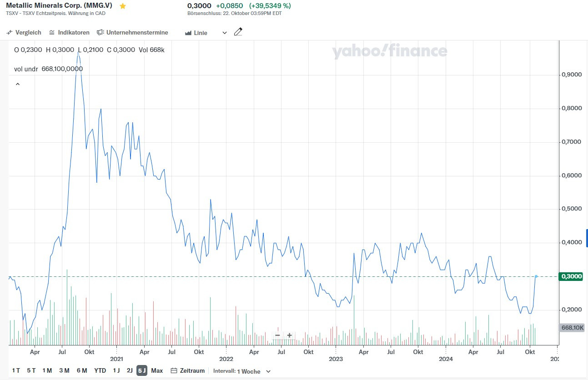This screenshot has width=588, height=380.
Task: Open Unternehmenstermine events menu
Action: pyautogui.click(x=132, y=33)
